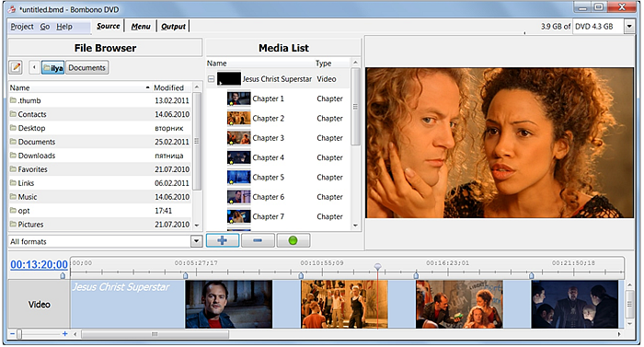Switch to the Menu tab

[141, 27]
